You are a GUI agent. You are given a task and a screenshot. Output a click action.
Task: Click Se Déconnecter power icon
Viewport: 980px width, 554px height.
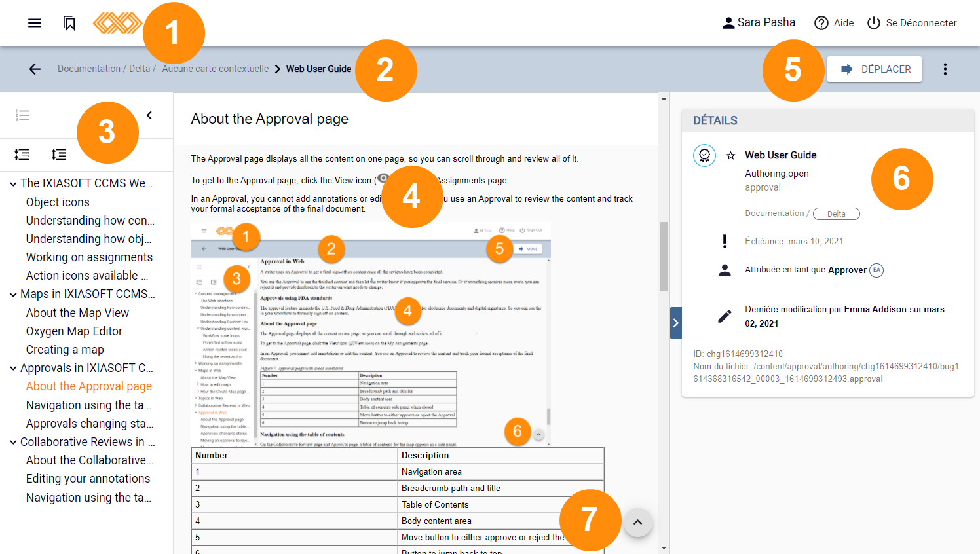click(x=873, y=23)
